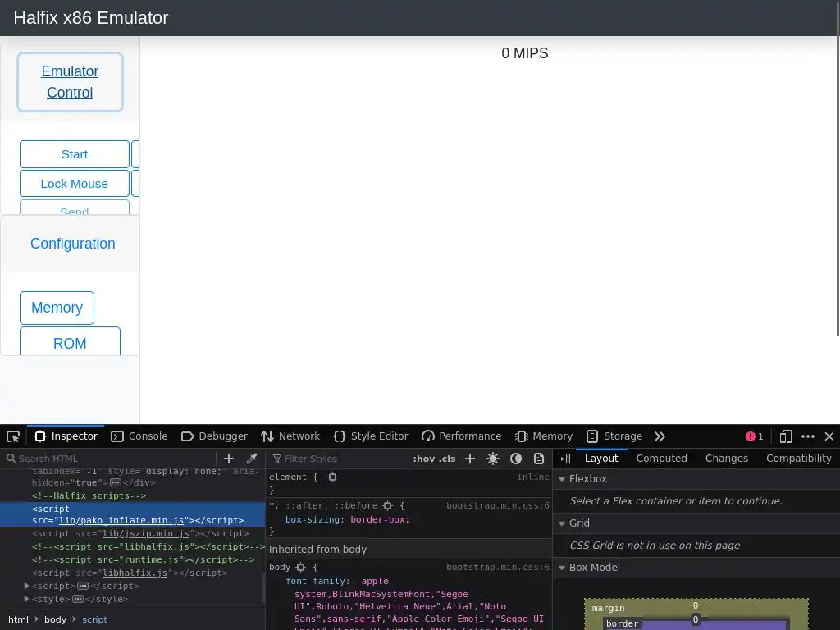Screen dimensions: 840x630
Task: Open the Inspector panel tab
Action: click(x=66, y=436)
